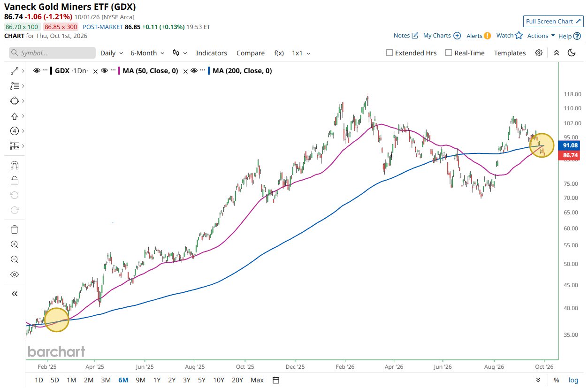Select the 1D range tab
588x388 pixels.
[39, 380]
